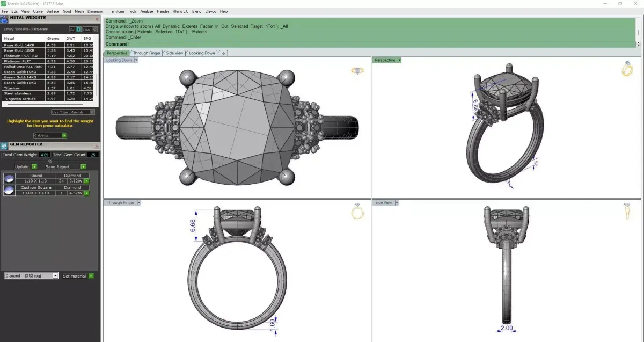Screen dimensions: 644x342
Task: Select the Perspective viewport tab
Action: (x=117, y=53)
